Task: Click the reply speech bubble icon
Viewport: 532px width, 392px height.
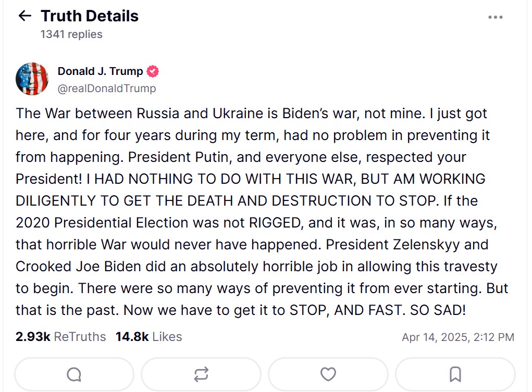Action: (x=74, y=374)
